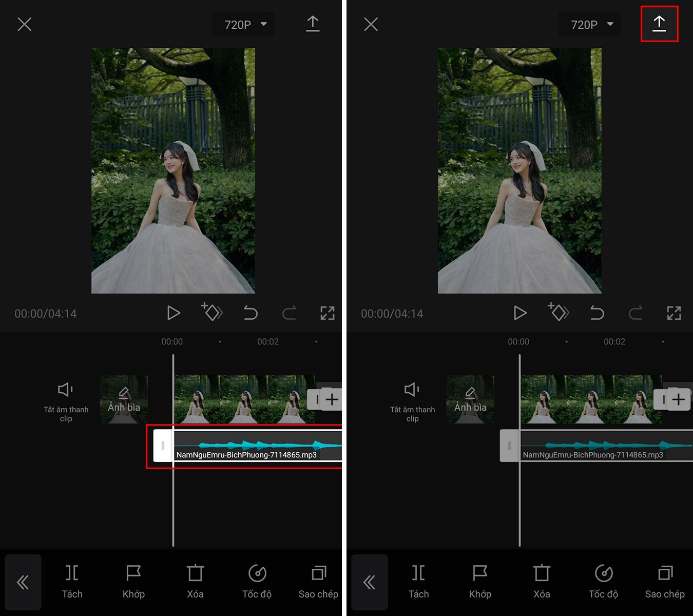Select the NamNguEmru mp3 audio track, left screen

(257, 446)
